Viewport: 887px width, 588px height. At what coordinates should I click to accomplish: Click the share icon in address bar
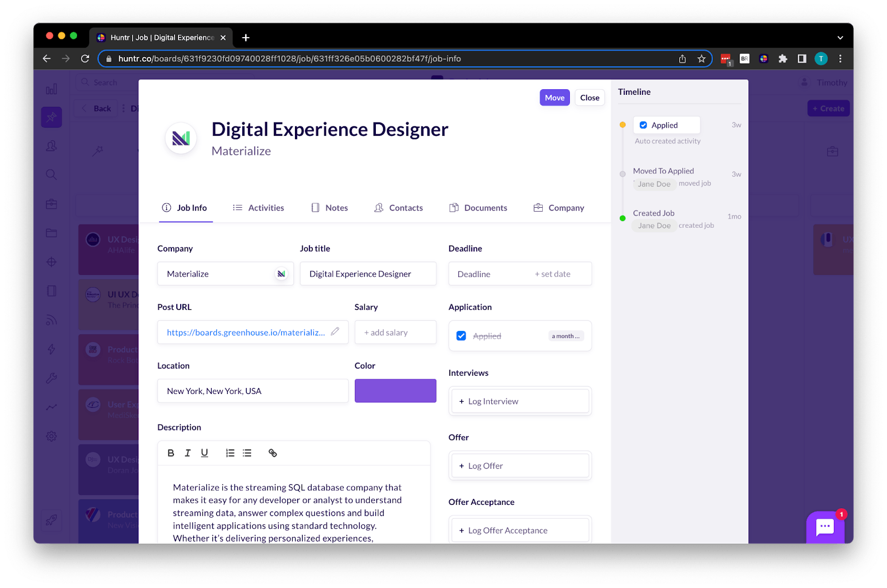[x=682, y=59]
